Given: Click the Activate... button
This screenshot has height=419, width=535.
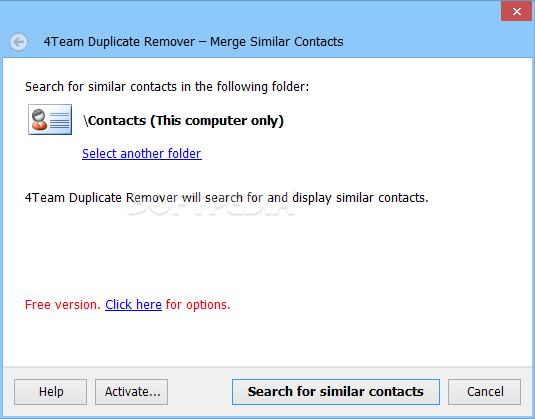Looking at the screenshot, I should click(131, 392).
